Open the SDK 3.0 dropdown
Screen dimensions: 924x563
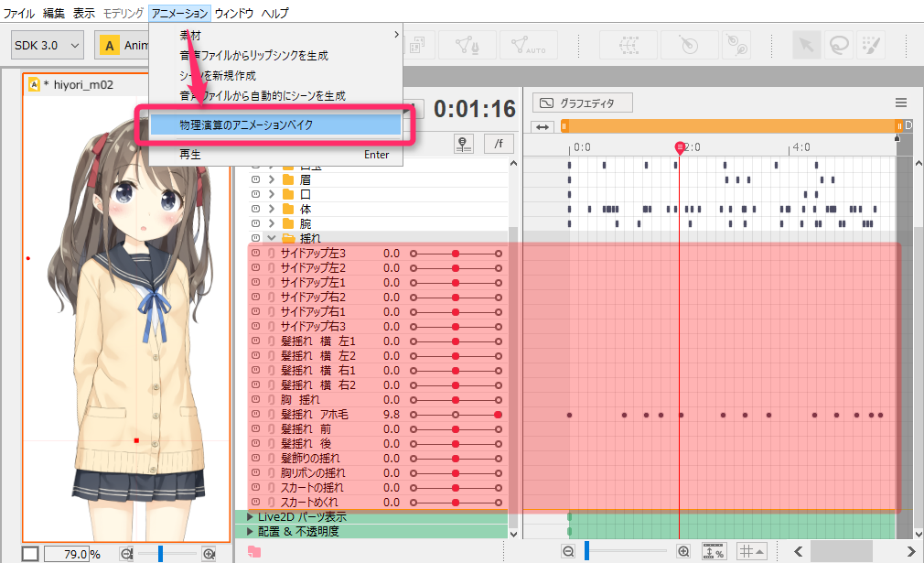point(48,46)
